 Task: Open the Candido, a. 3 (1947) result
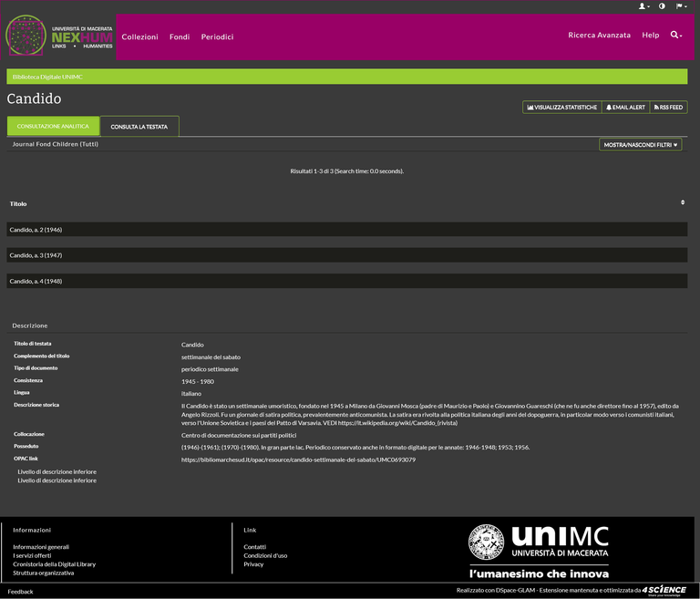click(x=36, y=255)
